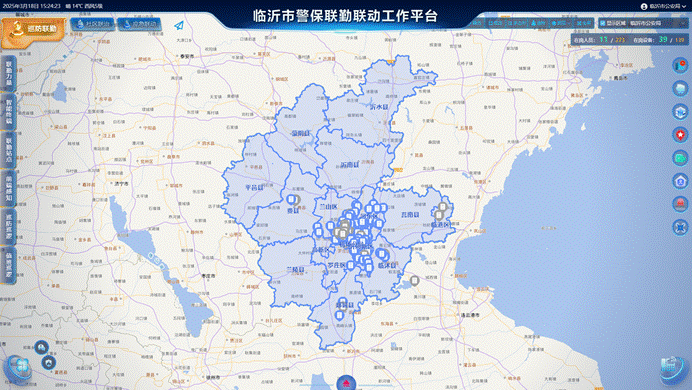692x390 pixels.
Task: Expand the 临沂市公安局 region dropdown
Action: [x=657, y=23]
